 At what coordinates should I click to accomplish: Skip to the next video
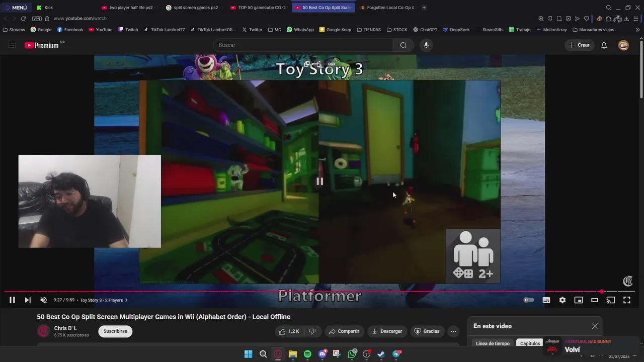coord(28,300)
